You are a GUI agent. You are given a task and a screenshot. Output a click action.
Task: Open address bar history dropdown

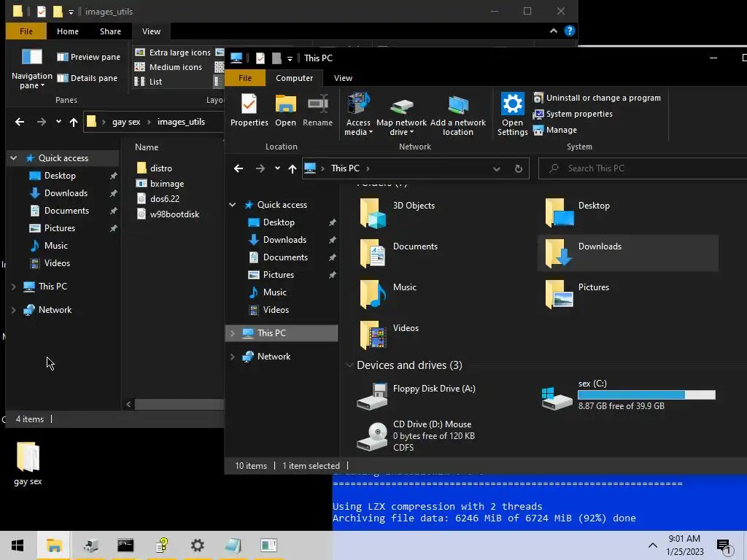tap(496, 168)
